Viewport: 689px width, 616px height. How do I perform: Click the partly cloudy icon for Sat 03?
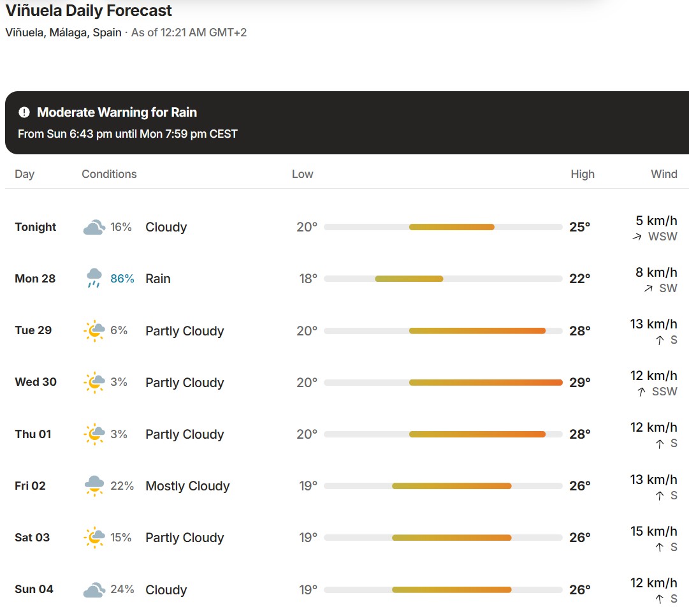[x=94, y=538]
